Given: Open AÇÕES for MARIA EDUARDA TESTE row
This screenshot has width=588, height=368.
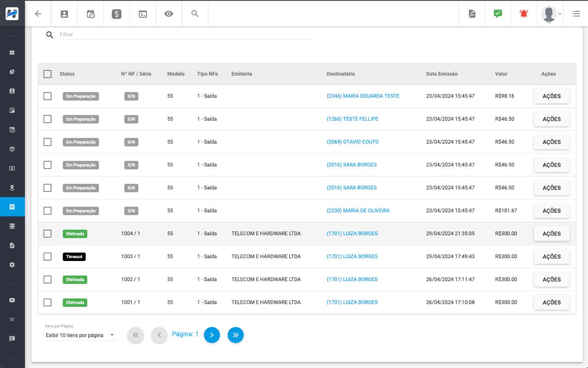Looking at the screenshot, I should (x=552, y=96).
